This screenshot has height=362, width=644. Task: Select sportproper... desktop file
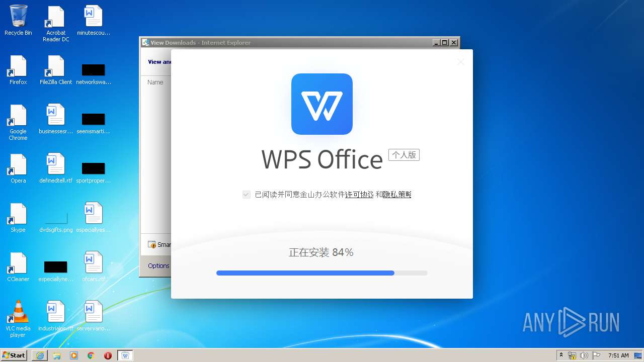[93, 172]
